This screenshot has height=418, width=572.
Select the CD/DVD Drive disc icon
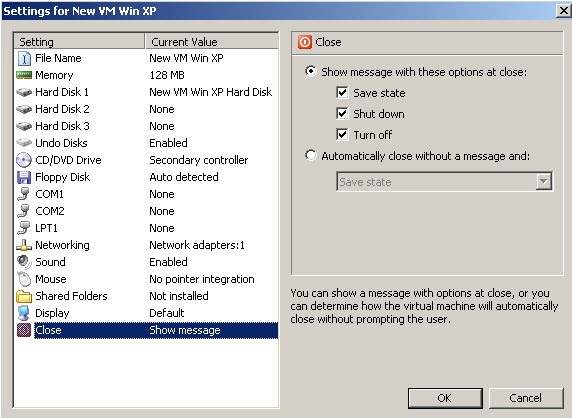coord(24,160)
